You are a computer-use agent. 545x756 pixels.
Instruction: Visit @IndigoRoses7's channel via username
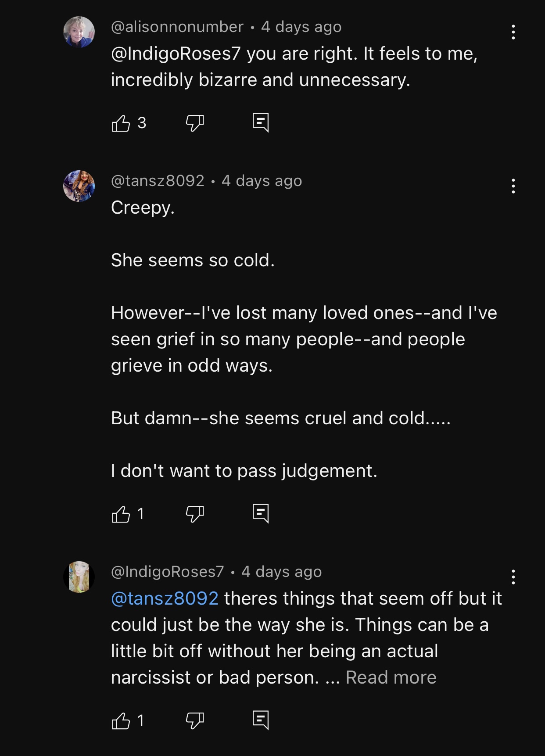point(167,572)
